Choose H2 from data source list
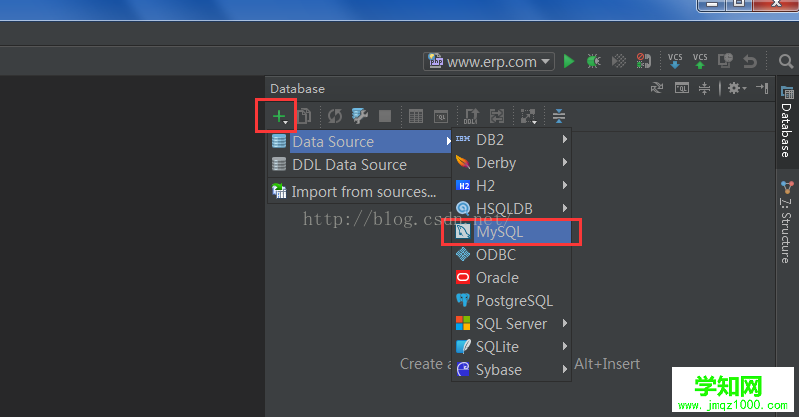This screenshot has width=799, height=417. click(512, 186)
